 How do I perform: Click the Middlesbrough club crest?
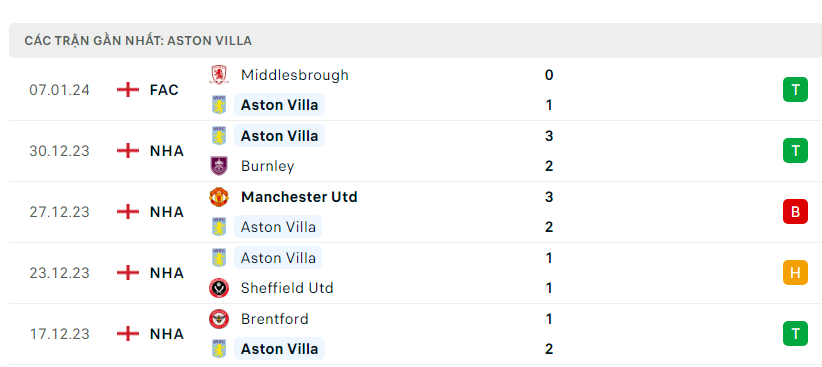tap(219, 75)
